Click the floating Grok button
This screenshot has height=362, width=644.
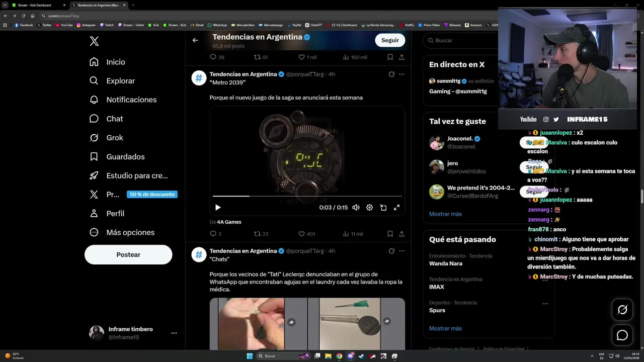(622, 310)
